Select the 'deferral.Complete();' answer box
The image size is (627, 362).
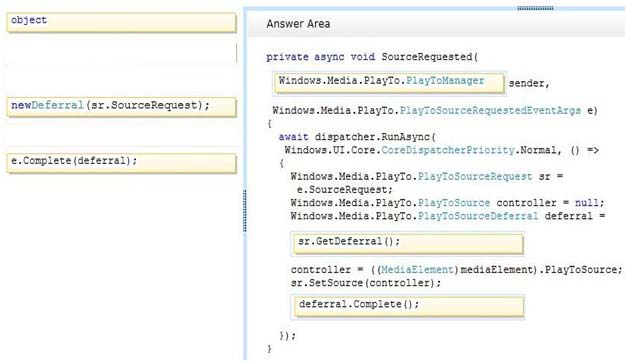click(x=408, y=307)
